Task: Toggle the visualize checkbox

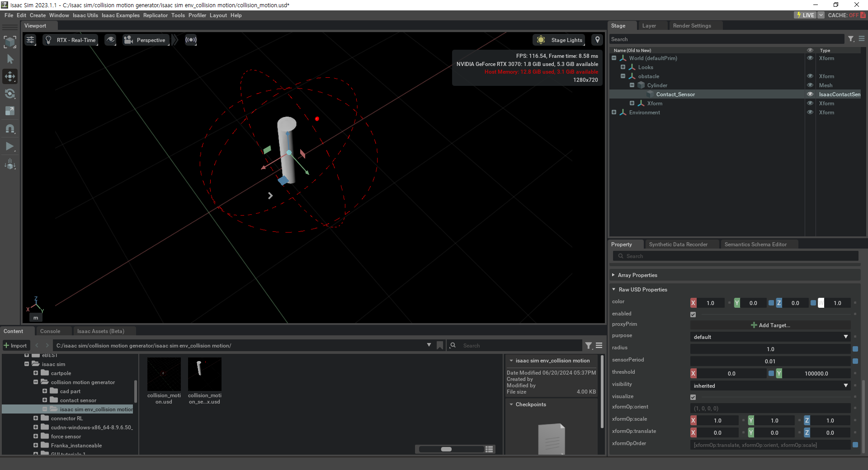Action: point(693,397)
